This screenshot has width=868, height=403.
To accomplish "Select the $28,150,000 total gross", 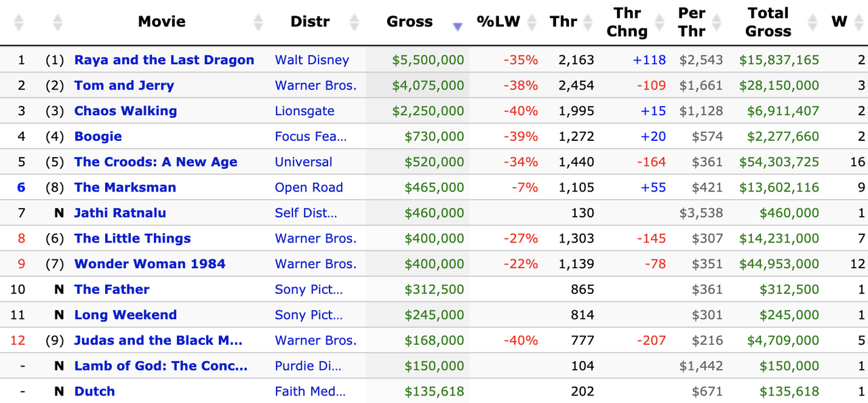I will (779, 85).
